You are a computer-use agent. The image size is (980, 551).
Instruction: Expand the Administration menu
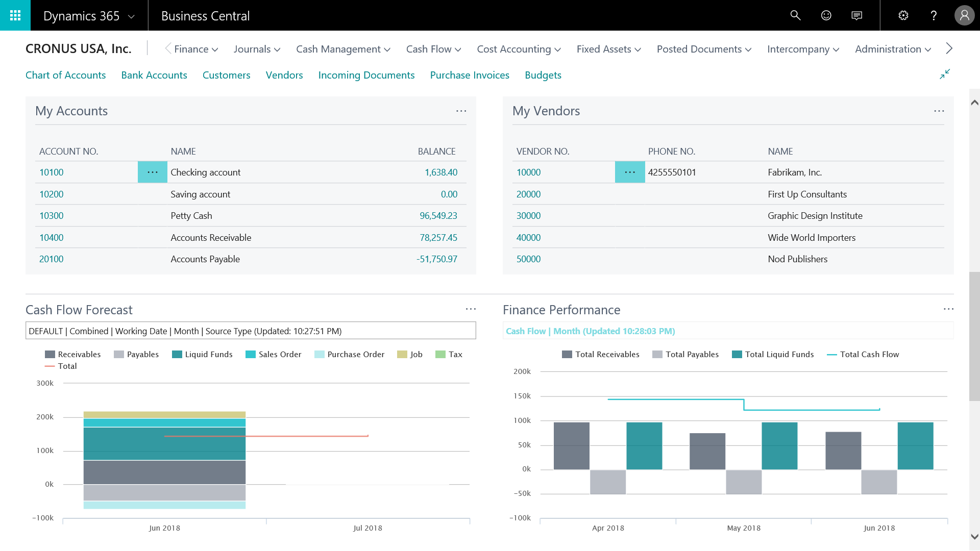click(x=893, y=49)
